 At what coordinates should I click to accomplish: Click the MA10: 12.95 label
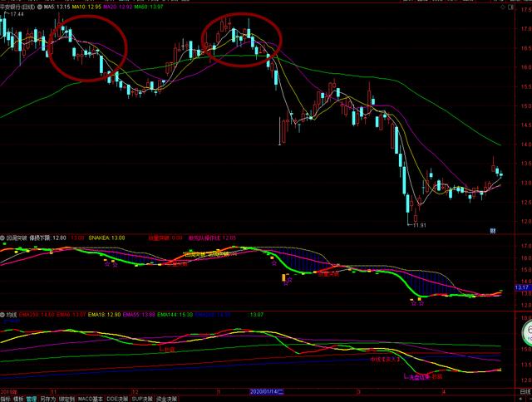coord(86,7)
